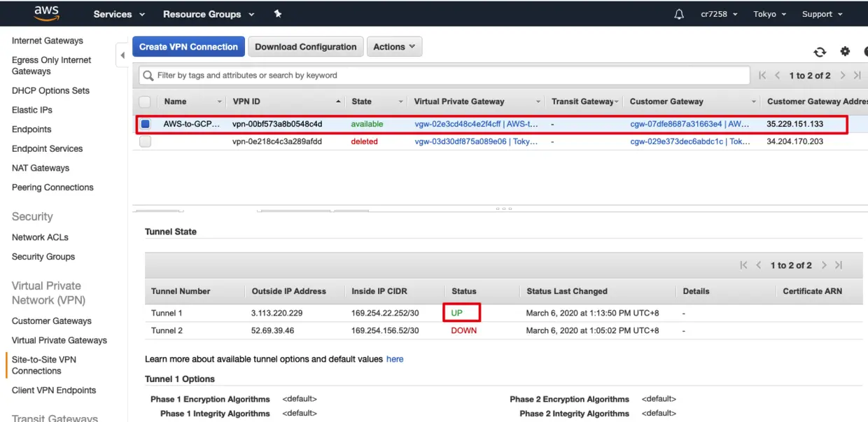Open Endpoint Services in sidebar
The width and height of the screenshot is (868, 422).
click(x=47, y=149)
